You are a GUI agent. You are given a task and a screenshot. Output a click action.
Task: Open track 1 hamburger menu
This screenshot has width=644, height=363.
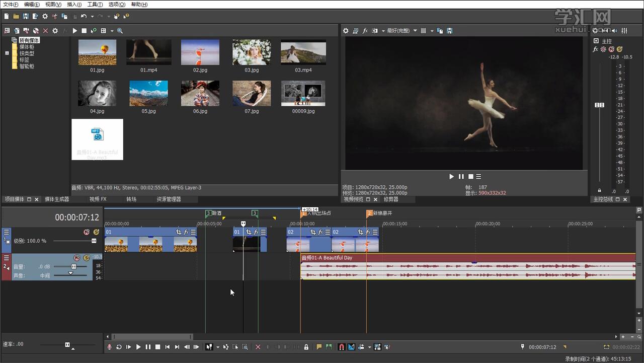tap(7, 232)
